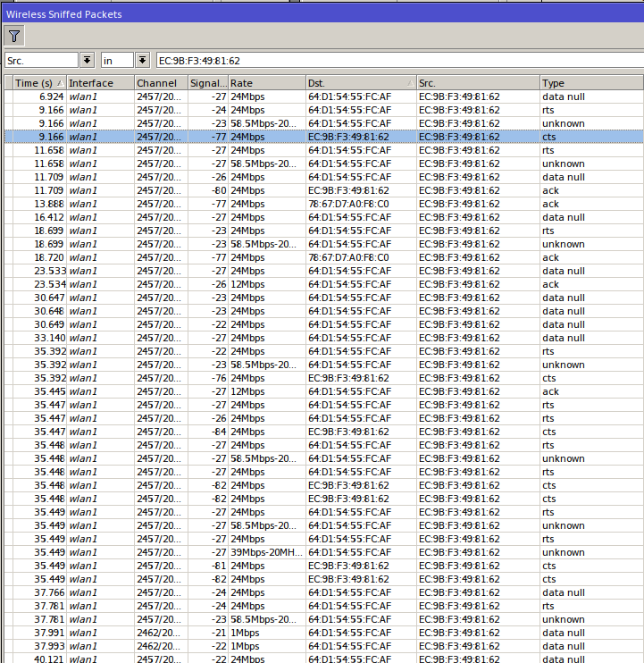Click the data null row at time 23.533

tap(324, 271)
